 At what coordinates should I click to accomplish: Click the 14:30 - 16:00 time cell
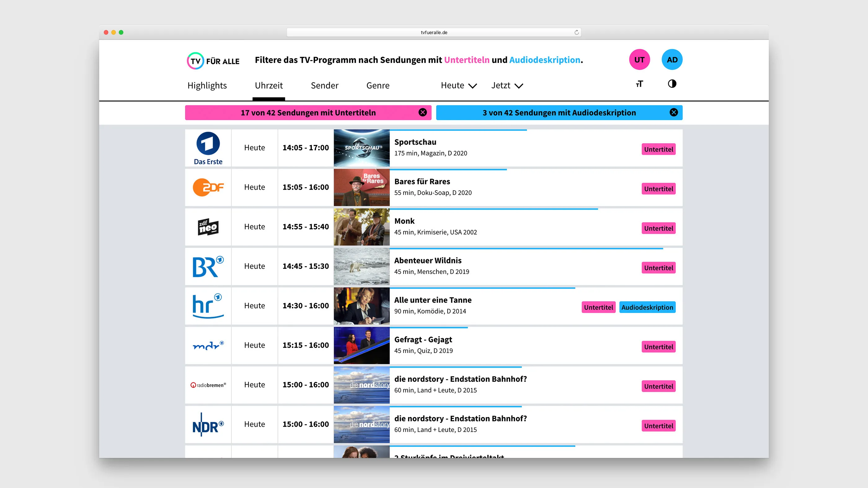pyautogui.click(x=306, y=306)
